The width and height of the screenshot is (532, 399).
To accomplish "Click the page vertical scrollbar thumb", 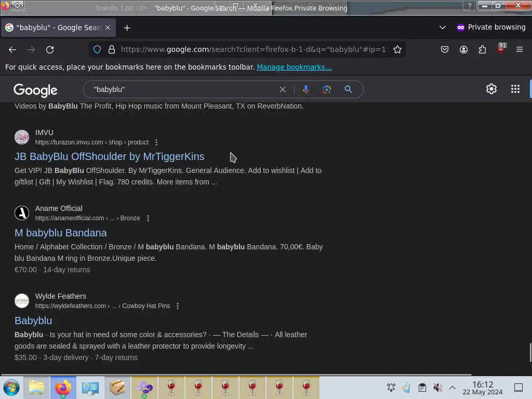I will tap(530, 353).
